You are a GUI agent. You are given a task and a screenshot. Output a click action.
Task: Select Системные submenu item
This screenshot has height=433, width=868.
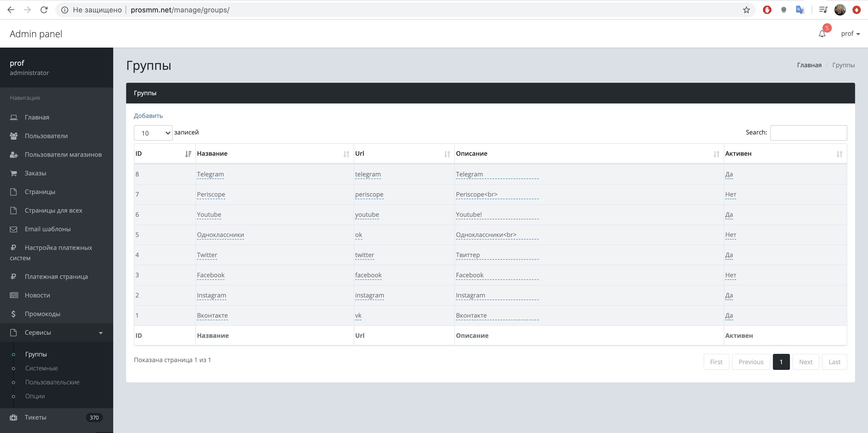41,368
